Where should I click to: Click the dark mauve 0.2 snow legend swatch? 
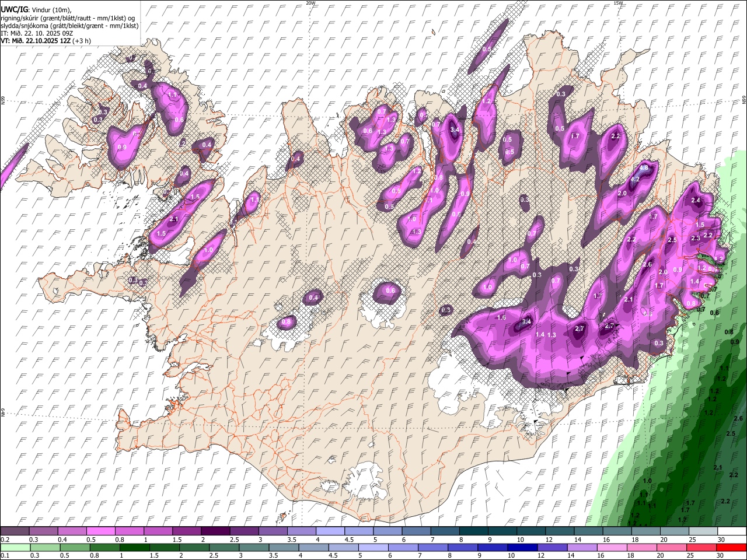click(x=15, y=531)
